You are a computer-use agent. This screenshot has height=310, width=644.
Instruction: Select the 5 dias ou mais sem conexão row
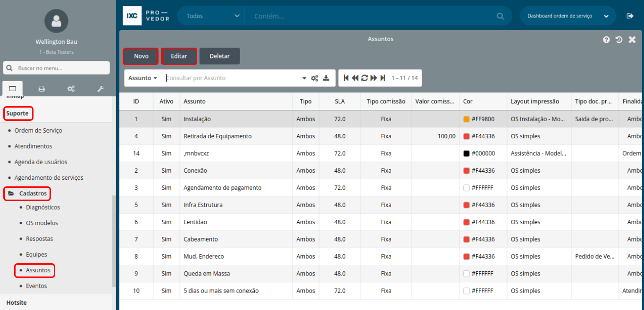[x=381, y=291]
